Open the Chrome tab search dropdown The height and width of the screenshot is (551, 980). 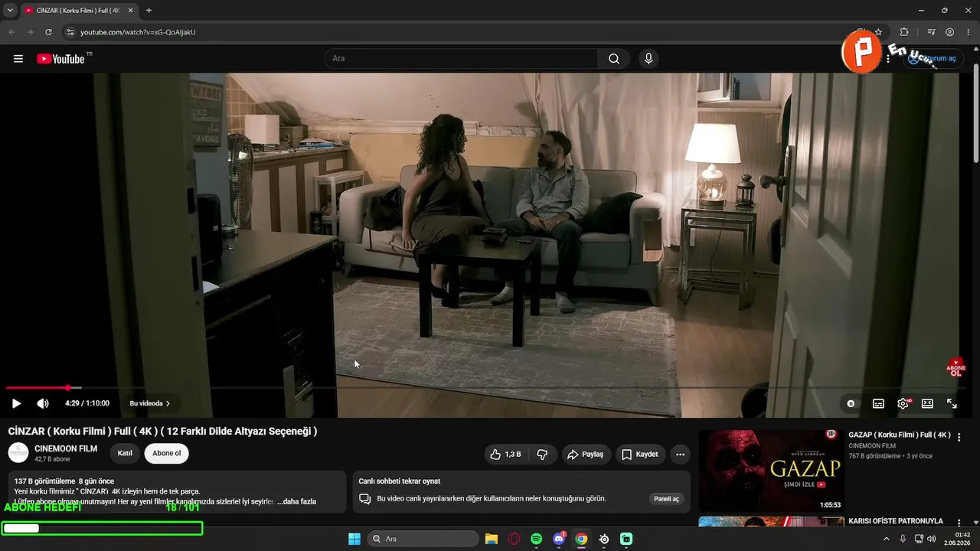(10, 11)
